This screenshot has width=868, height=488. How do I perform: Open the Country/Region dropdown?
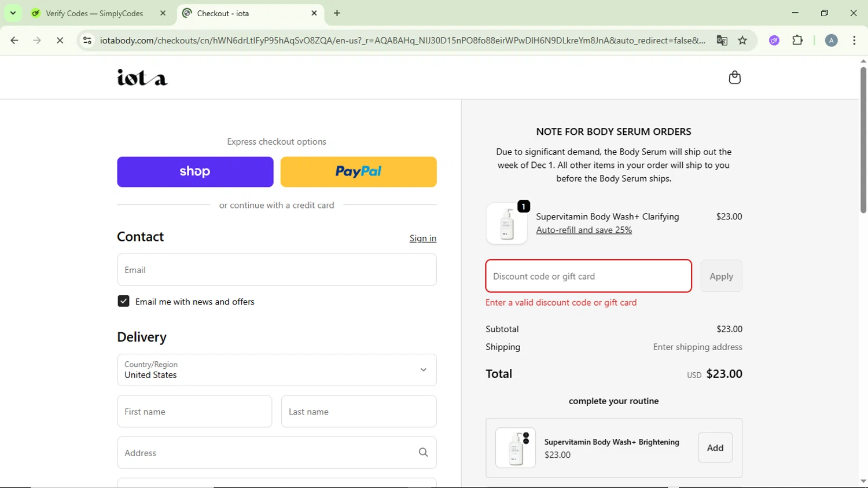point(277,370)
